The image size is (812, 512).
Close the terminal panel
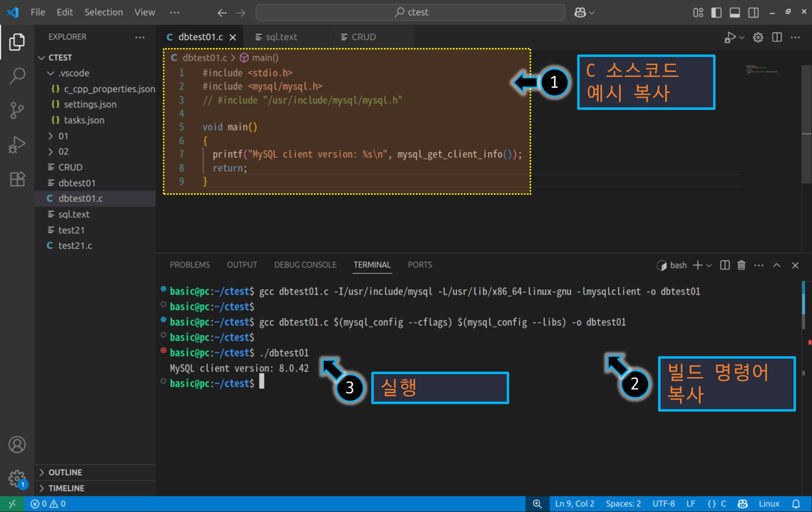pos(796,265)
